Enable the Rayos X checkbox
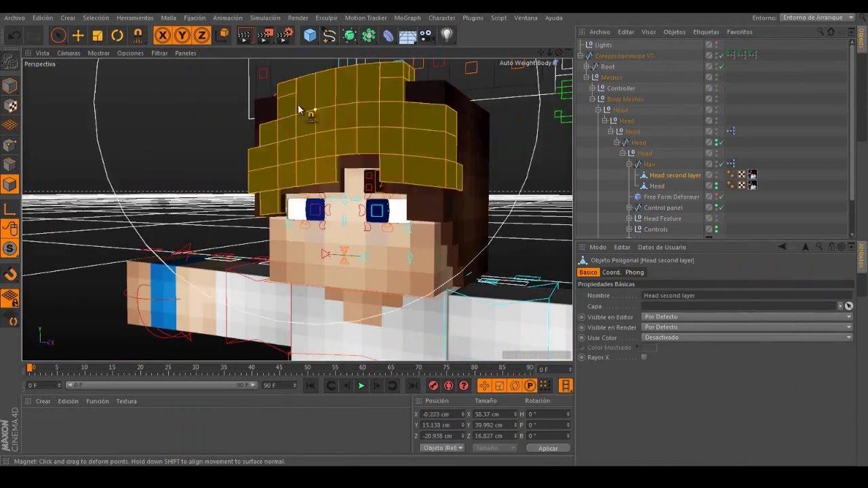The width and height of the screenshot is (868, 488). pos(644,357)
